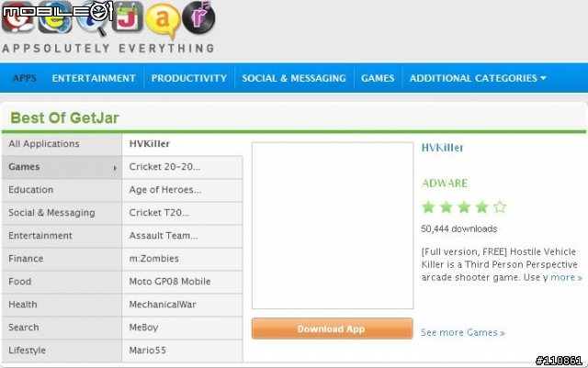This screenshot has height=368, width=588.
Task: Click the second green rating star
Action: 447,206
